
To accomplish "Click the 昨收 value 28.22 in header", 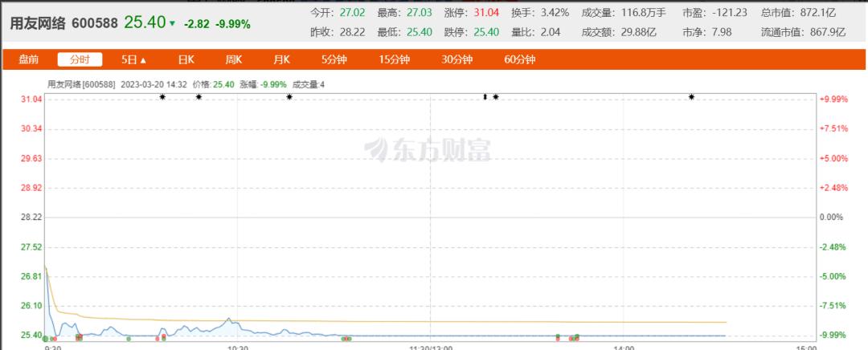I will 352,32.
